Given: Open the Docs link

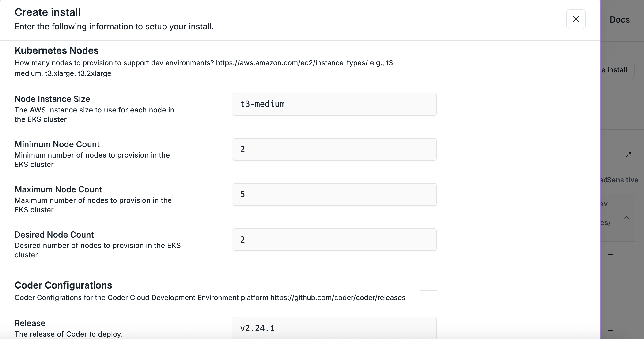Looking at the screenshot, I should (x=620, y=20).
